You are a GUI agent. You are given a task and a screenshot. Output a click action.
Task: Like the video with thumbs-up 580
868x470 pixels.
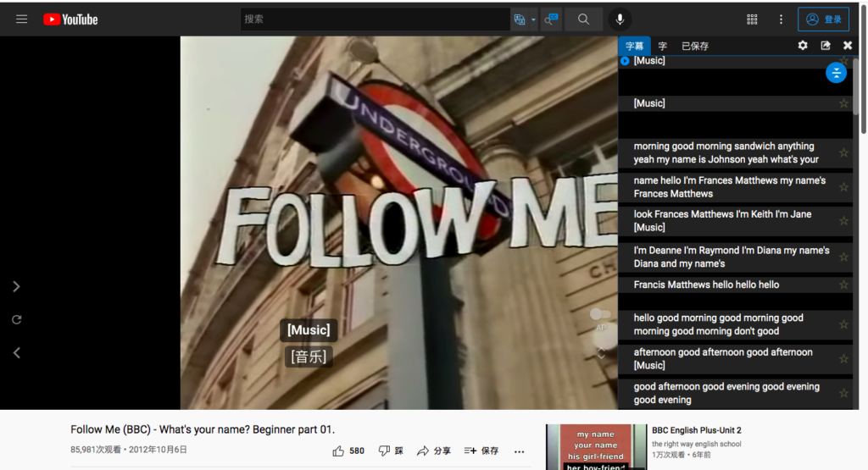click(x=348, y=451)
